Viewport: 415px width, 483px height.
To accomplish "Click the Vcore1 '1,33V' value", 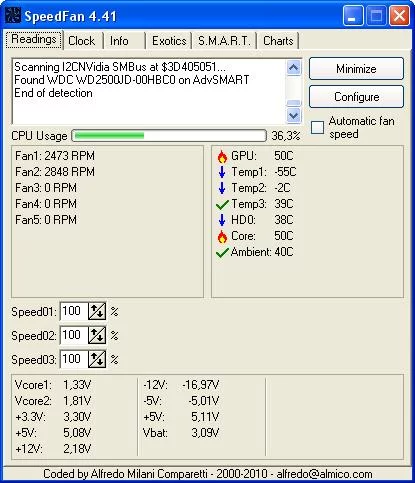I will click(77, 385).
